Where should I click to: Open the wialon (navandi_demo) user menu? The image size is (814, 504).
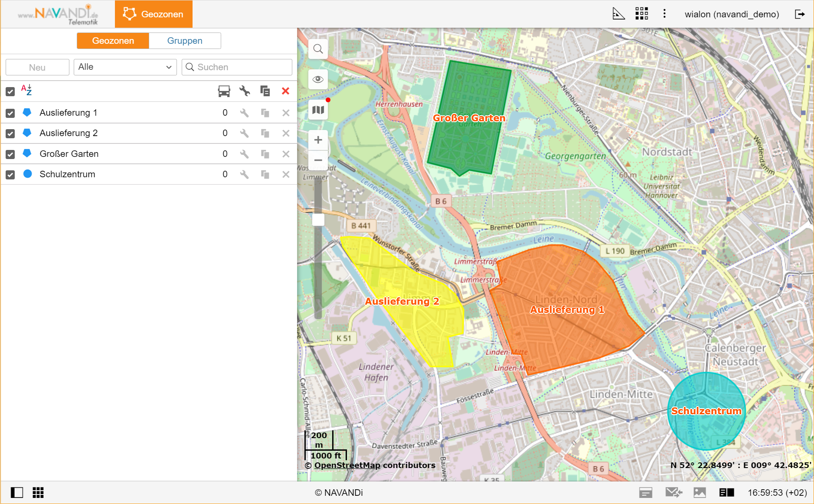tap(732, 14)
